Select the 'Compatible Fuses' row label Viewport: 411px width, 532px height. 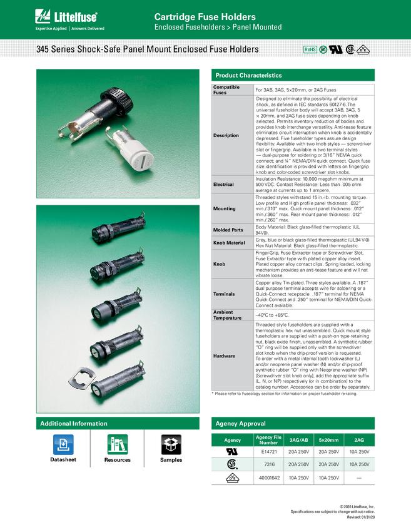(x=226, y=90)
